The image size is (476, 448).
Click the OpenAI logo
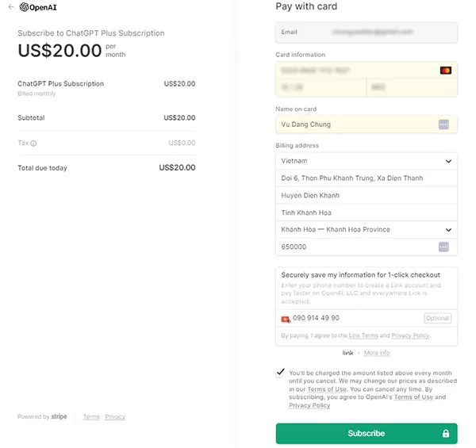[38, 7]
